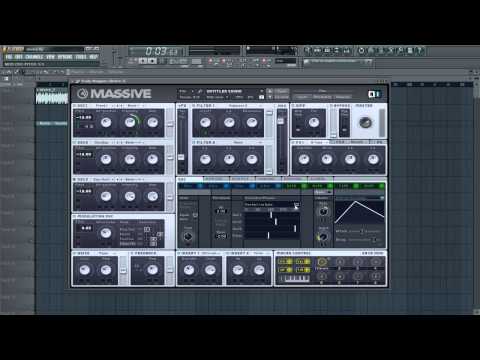
Task: Open the CHANNELS menu in FL Studio
Action: pyautogui.click(x=34, y=57)
